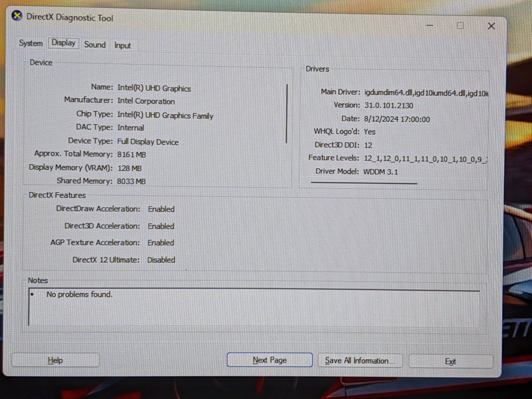This screenshot has width=532, height=399.
Task: Click total memory value '8161 MB'
Action: click(131, 155)
